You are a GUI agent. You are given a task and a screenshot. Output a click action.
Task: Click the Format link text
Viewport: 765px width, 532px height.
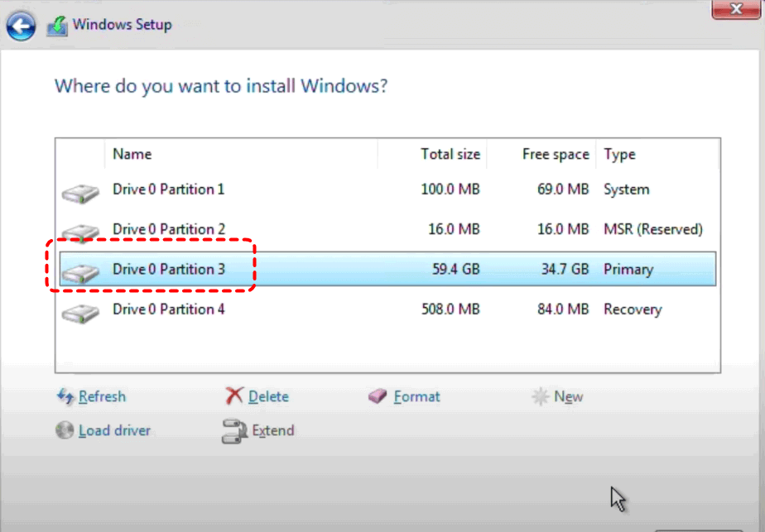pyautogui.click(x=416, y=396)
